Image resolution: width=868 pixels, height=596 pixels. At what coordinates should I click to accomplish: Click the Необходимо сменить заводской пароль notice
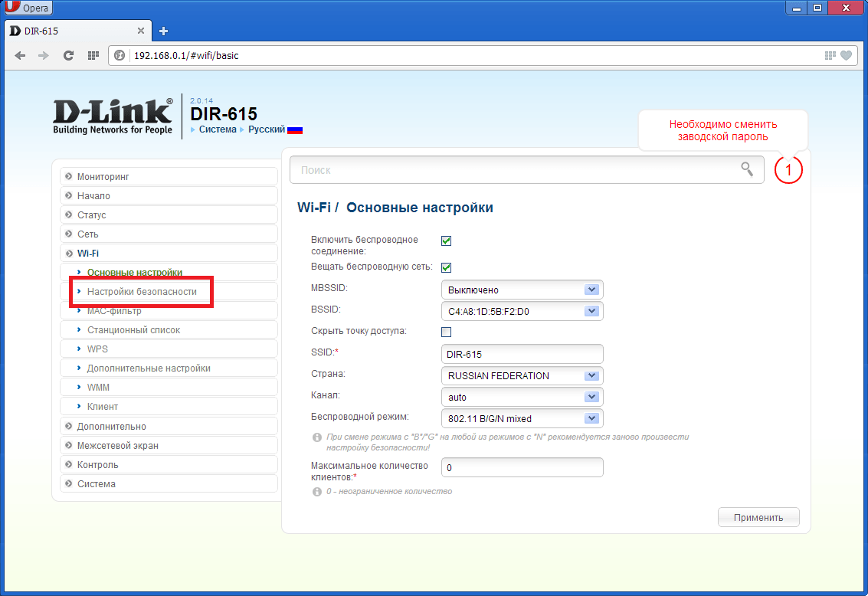(723, 130)
